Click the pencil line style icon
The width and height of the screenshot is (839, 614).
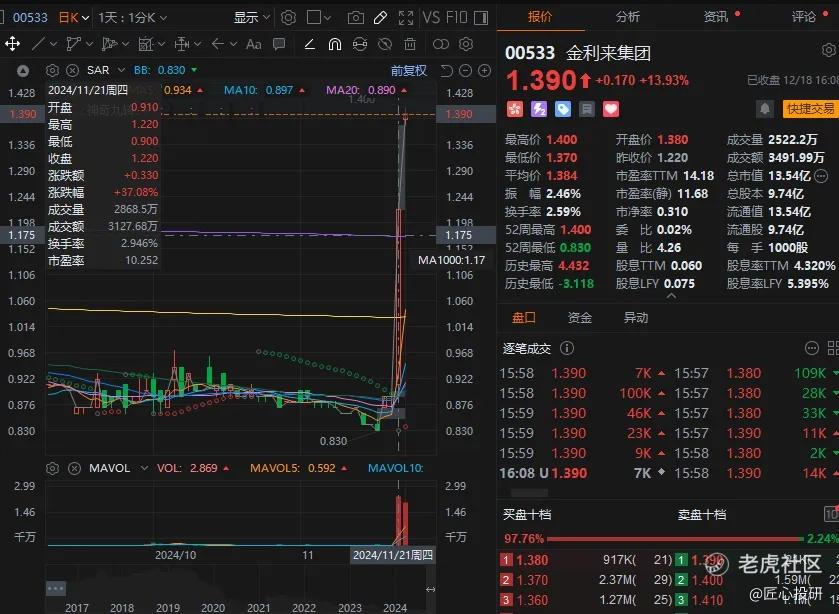click(309, 44)
